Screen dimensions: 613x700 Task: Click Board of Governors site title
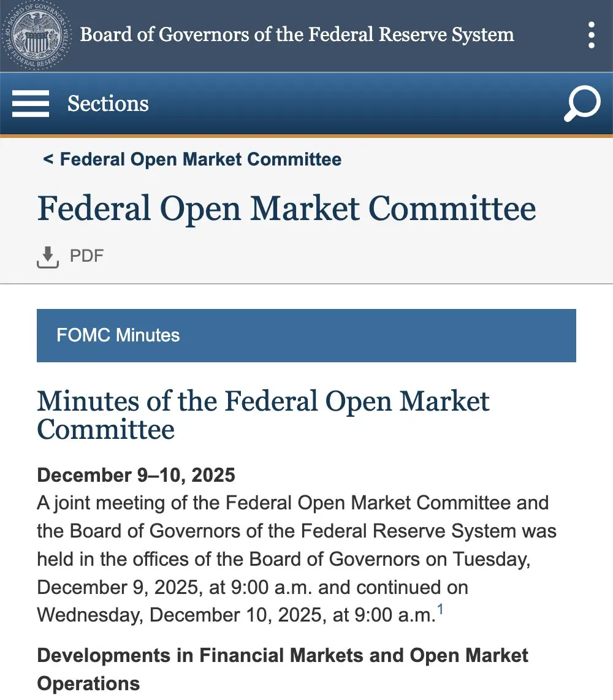297,34
